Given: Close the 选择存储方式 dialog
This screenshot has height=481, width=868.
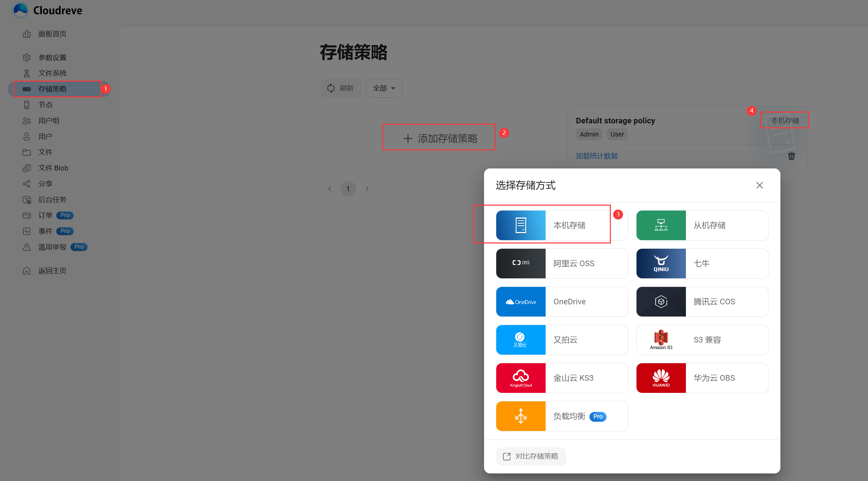Looking at the screenshot, I should (759, 185).
